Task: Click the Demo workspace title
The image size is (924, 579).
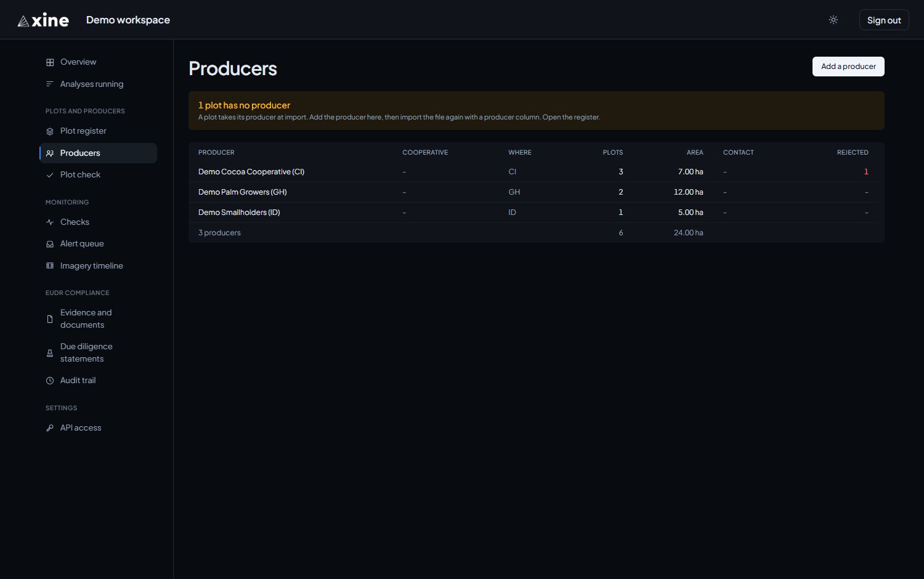Action: coord(128,20)
